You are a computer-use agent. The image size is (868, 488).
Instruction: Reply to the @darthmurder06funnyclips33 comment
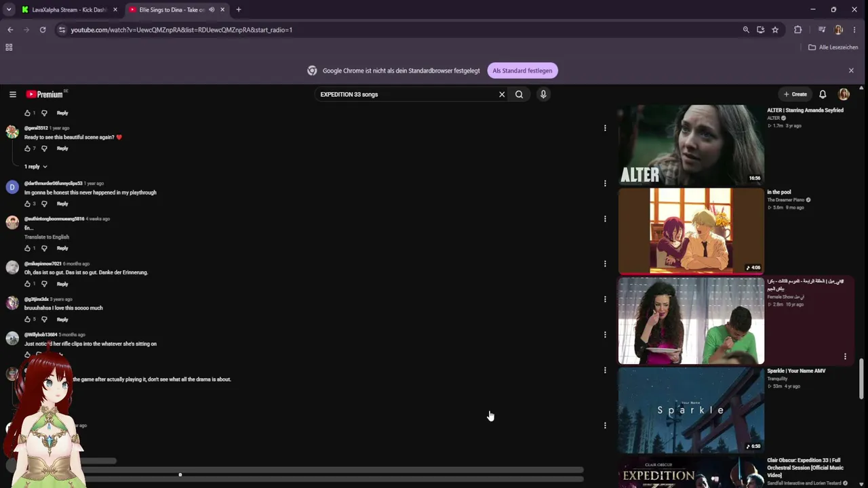62,204
